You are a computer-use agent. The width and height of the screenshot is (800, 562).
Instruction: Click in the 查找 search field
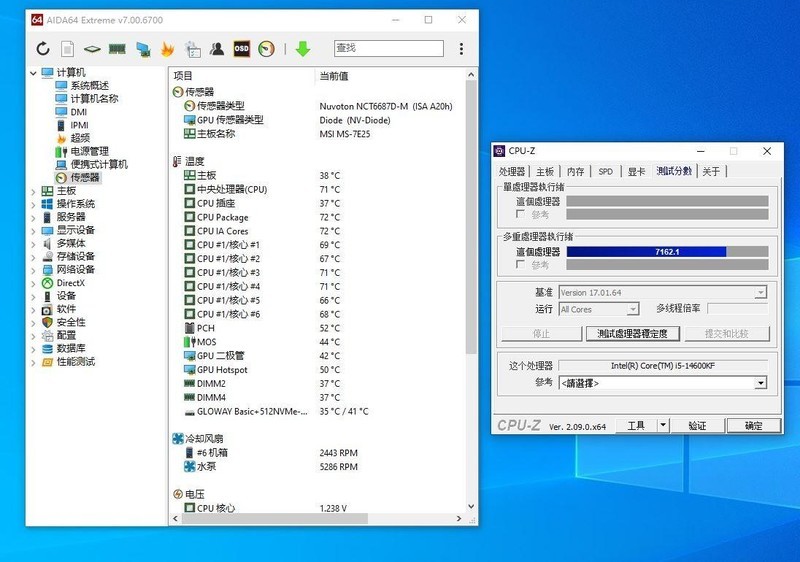pyautogui.click(x=389, y=48)
